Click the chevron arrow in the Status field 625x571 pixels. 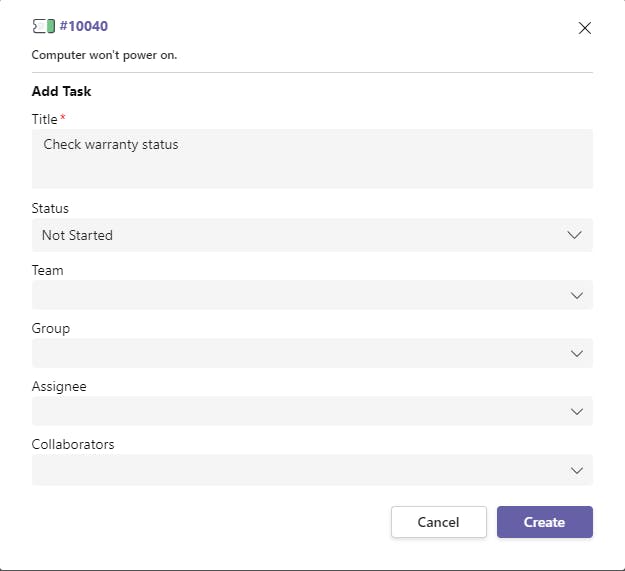click(575, 235)
